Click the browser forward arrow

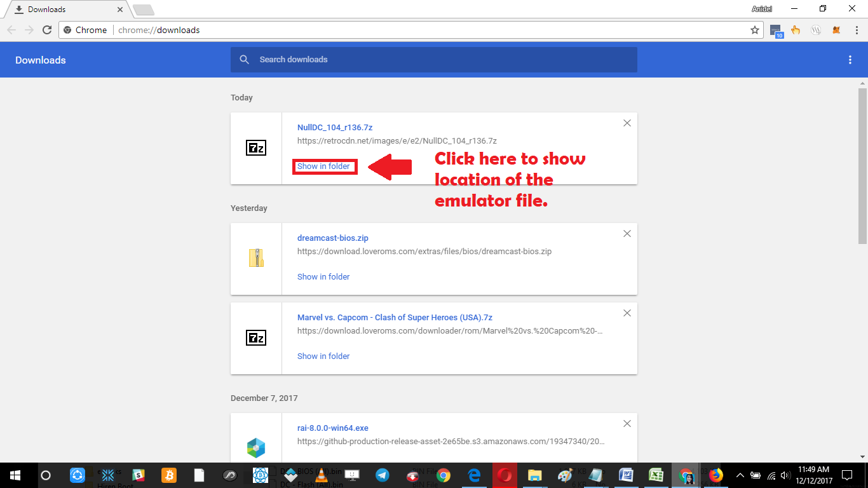[29, 30]
